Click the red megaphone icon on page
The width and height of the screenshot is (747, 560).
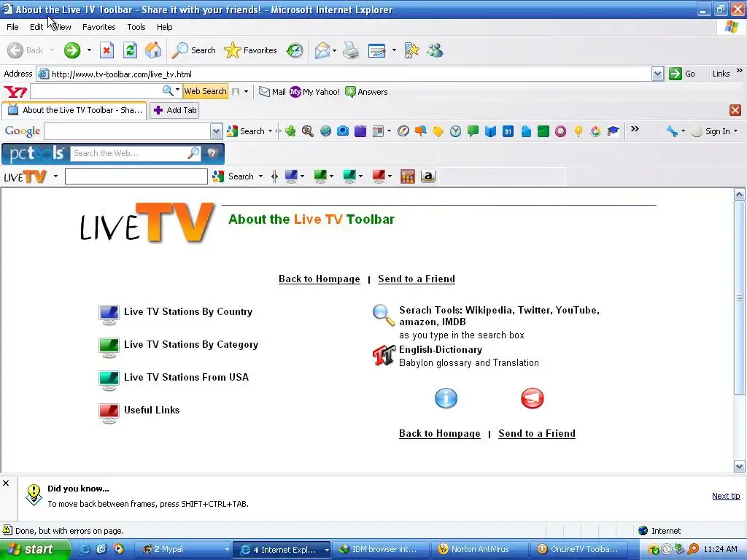click(x=532, y=398)
